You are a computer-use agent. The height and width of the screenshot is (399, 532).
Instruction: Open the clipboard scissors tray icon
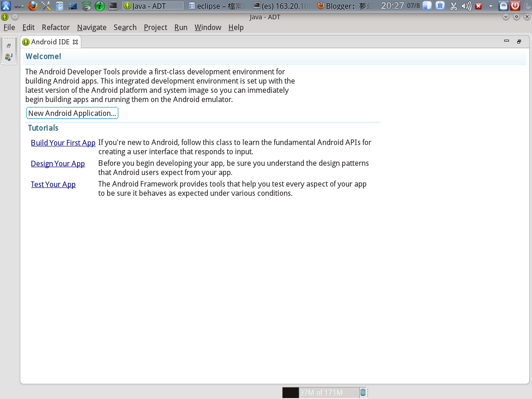coord(453,6)
